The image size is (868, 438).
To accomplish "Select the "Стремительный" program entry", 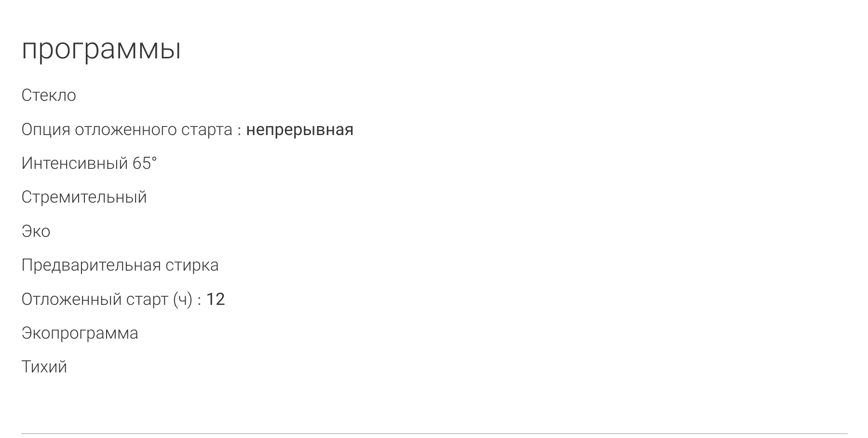I will (x=84, y=197).
